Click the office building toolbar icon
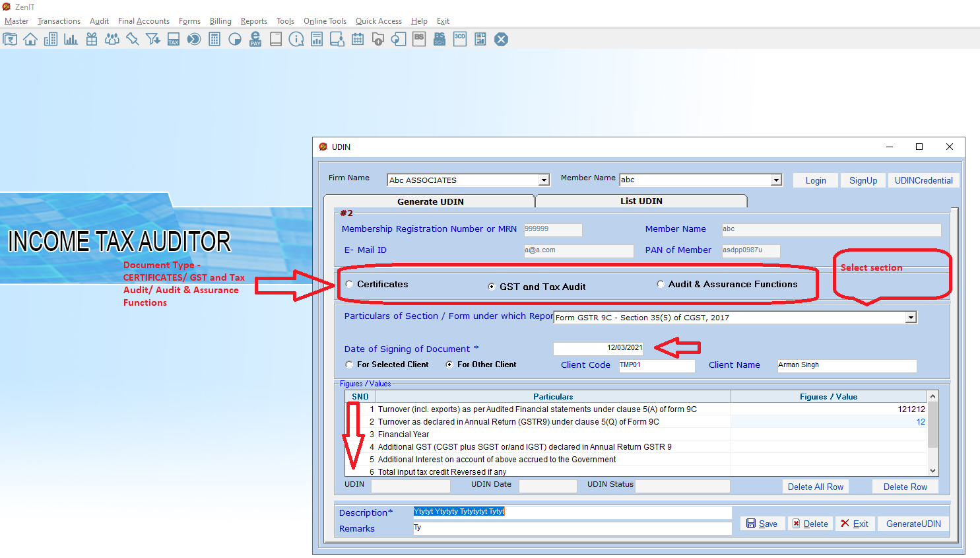The image size is (980, 558). pos(51,40)
